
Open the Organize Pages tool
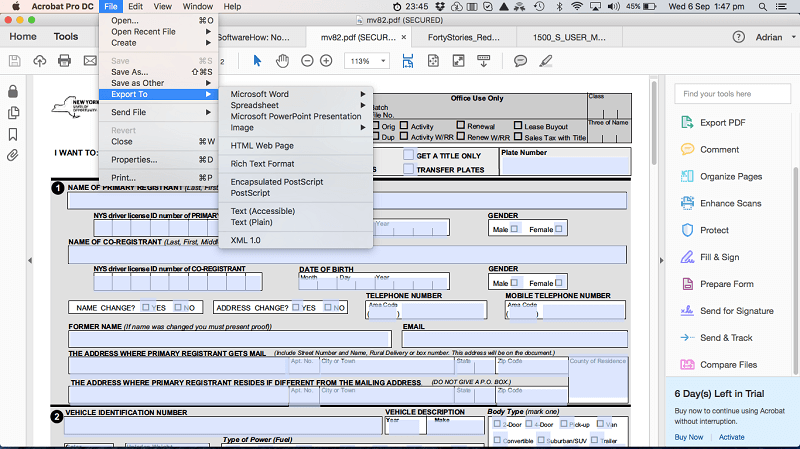click(721, 177)
